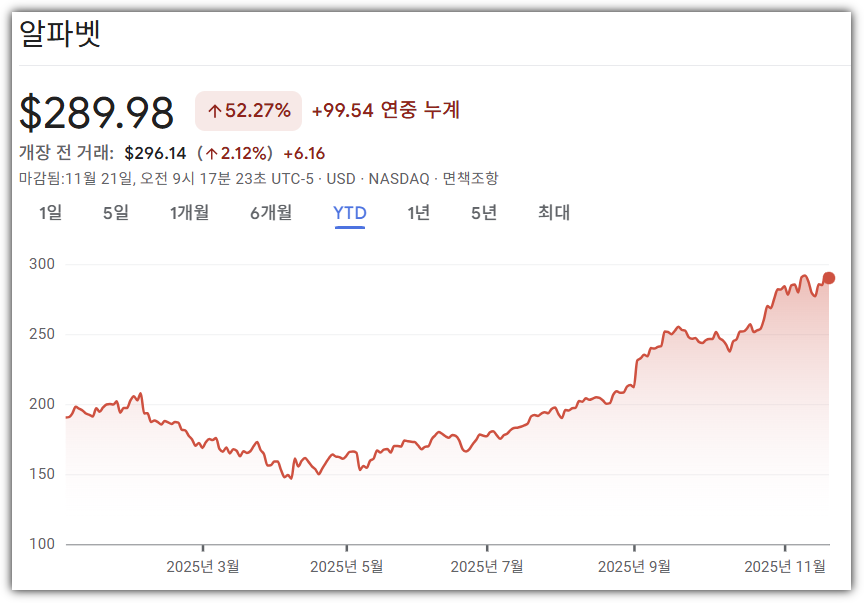Image resolution: width=864 pixels, height=603 pixels.
Task: Open the 최대 full history view
Action: tap(553, 213)
